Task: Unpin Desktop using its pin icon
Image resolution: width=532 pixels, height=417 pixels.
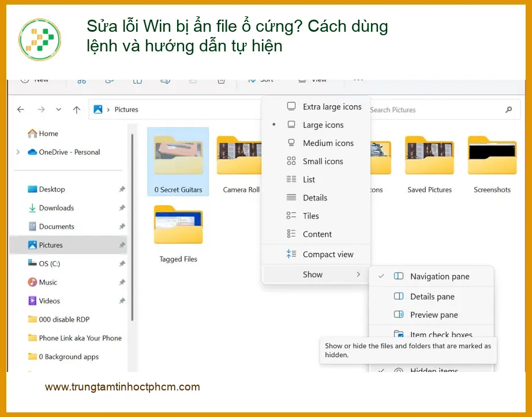Action: coord(122,189)
